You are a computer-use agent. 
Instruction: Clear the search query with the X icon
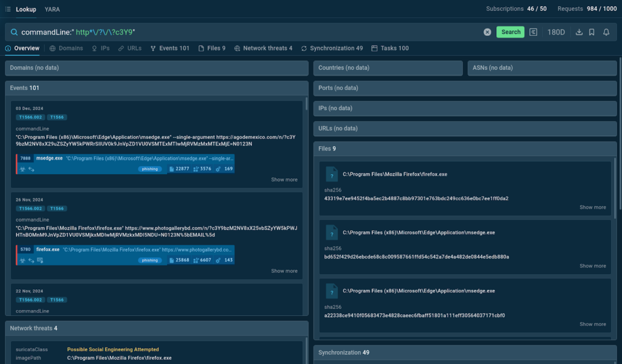487,32
